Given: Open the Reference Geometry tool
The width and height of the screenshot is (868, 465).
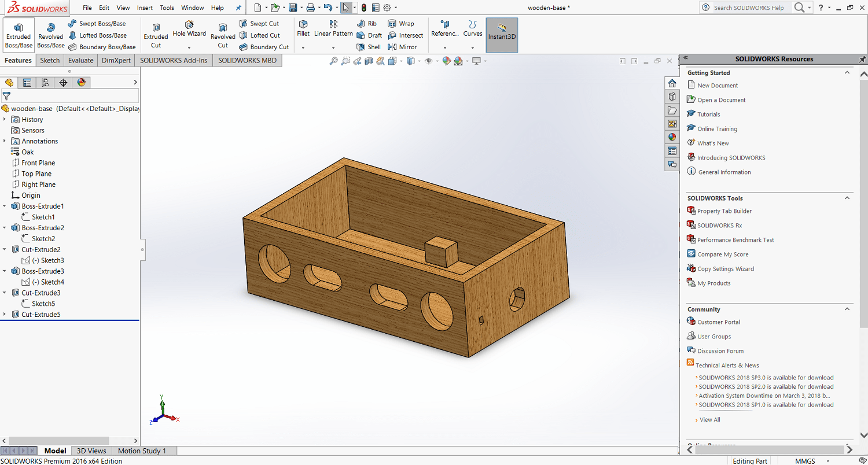Looking at the screenshot, I should (x=444, y=29).
